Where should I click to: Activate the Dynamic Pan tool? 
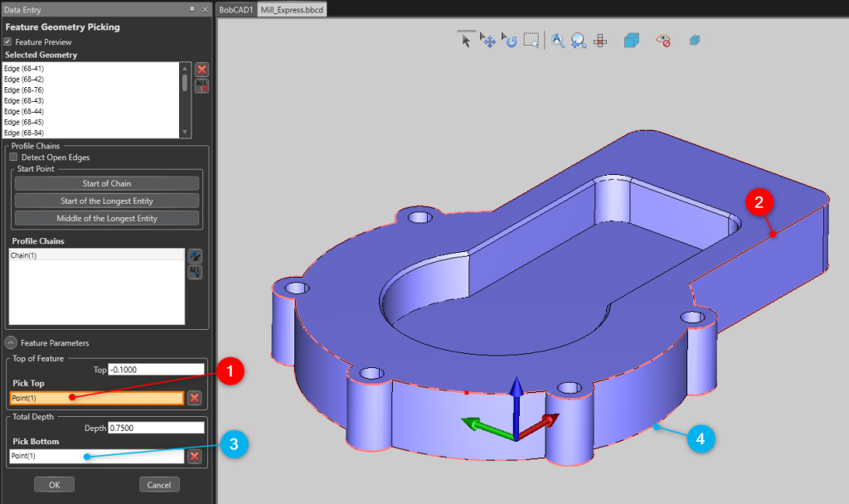(488, 40)
